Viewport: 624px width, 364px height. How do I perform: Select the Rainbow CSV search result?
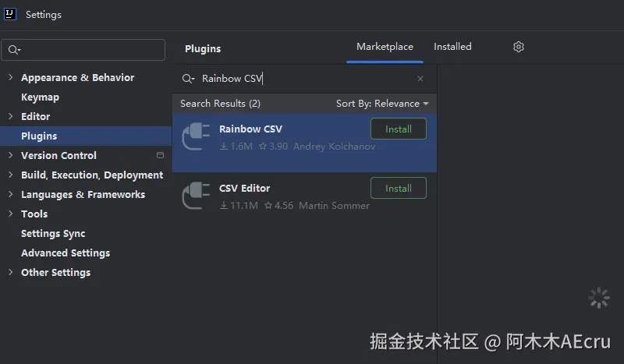[304, 143]
